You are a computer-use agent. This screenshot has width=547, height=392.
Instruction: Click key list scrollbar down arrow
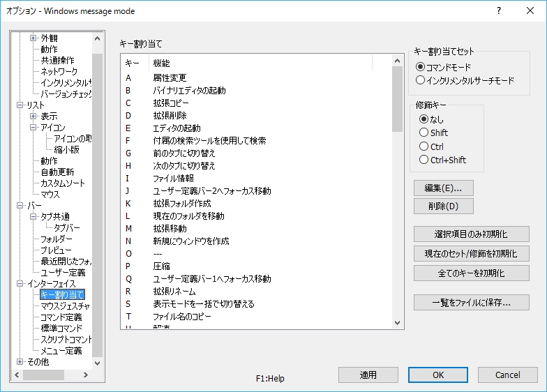(x=398, y=322)
